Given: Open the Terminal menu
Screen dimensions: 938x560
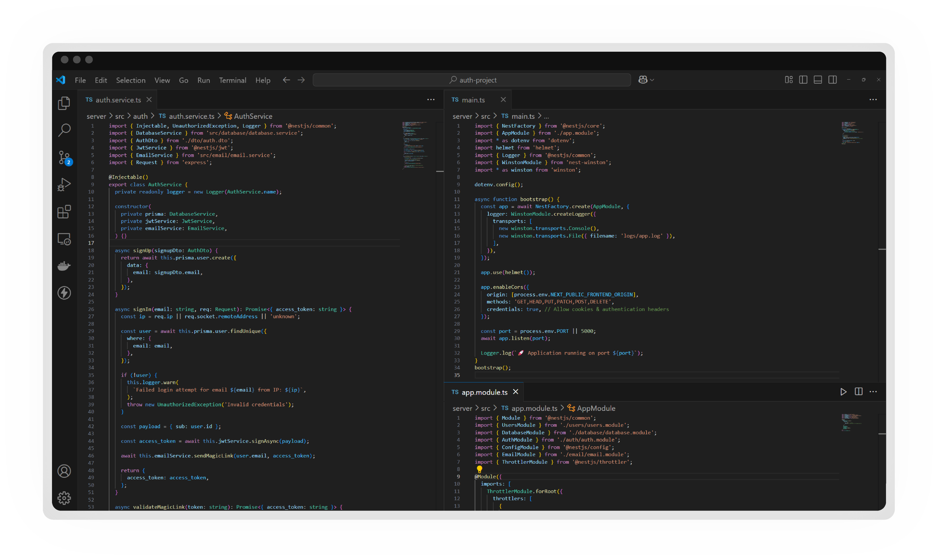Looking at the screenshot, I should point(232,80).
